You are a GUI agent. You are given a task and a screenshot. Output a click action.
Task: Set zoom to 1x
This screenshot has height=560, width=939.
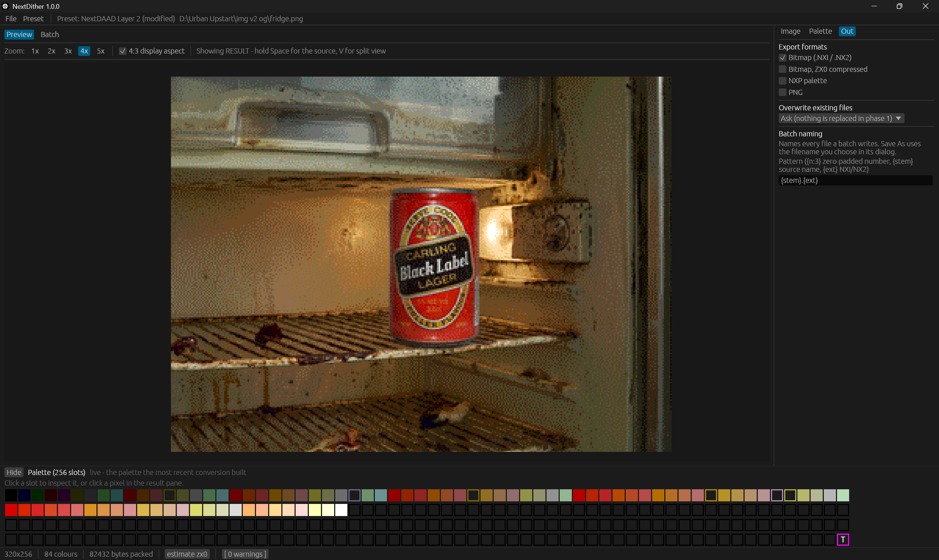pyautogui.click(x=35, y=51)
